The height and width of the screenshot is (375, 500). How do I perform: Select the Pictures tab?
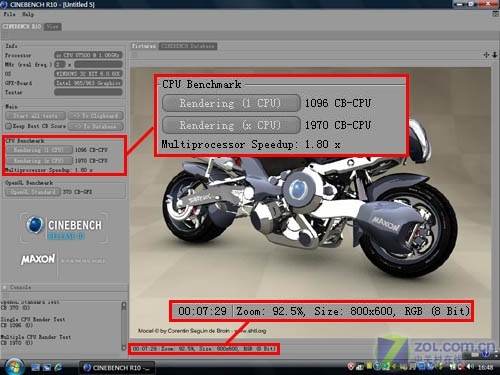[x=143, y=46]
